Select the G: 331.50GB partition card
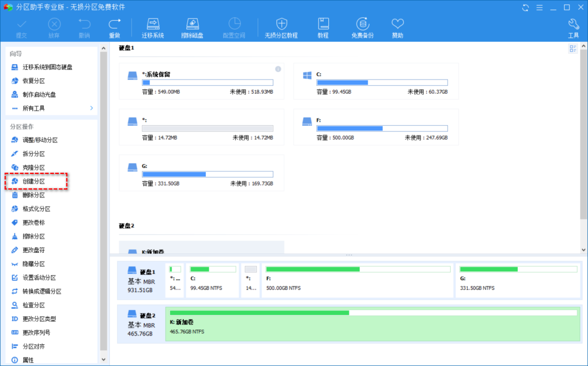 [x=201, y=173]
